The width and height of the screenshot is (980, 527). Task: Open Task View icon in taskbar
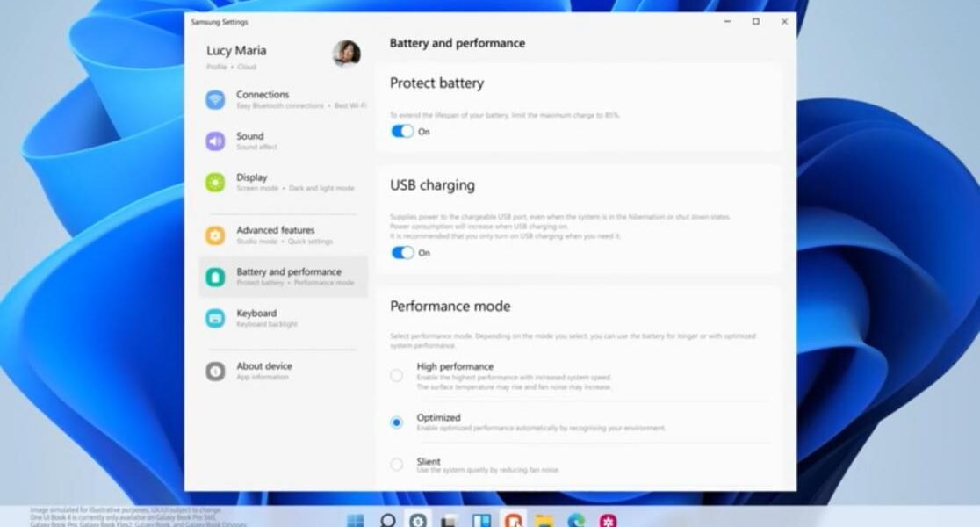[449, 522]
